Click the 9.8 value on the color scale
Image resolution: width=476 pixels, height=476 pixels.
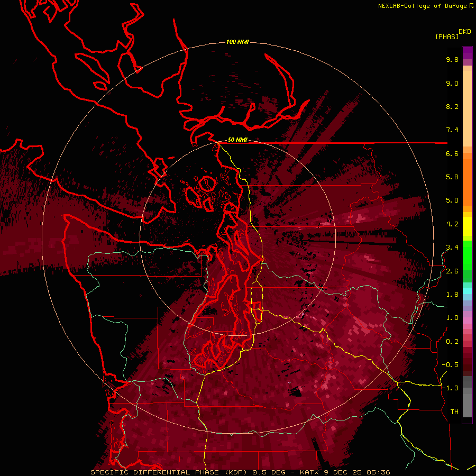click(452, 59)
